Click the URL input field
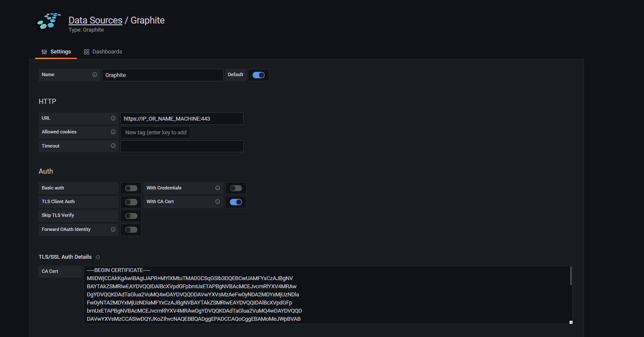Viewport: 644px width, 337px height. coord(182,118)
